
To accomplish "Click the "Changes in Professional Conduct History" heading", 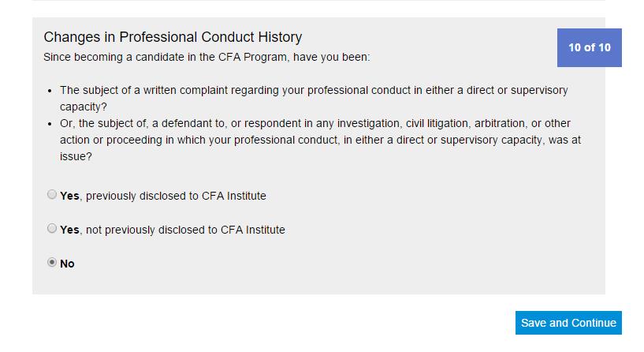I will pos(173,37).
